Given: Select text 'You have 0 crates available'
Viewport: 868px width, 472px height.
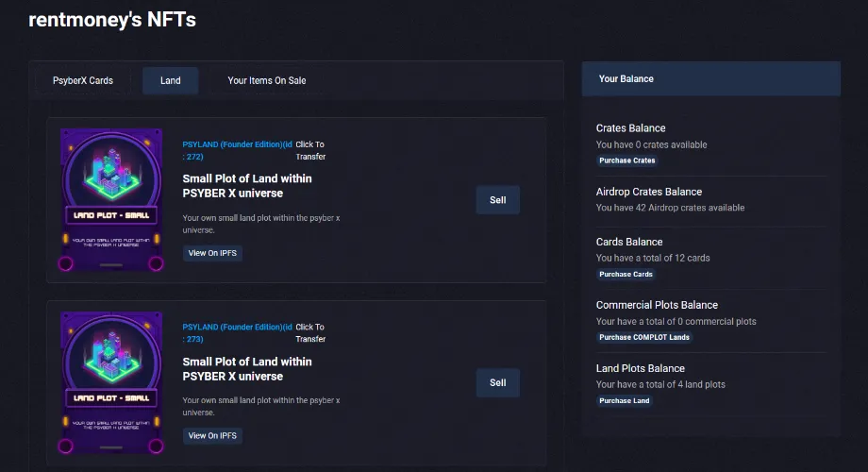Looking at the screenshot, I should pyautogui.click(x=652, y=144).
